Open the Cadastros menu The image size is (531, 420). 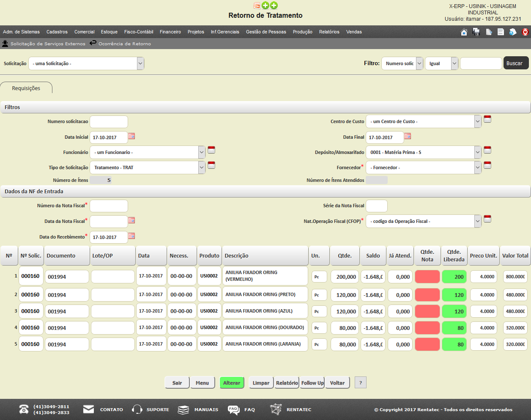[57, 32]
